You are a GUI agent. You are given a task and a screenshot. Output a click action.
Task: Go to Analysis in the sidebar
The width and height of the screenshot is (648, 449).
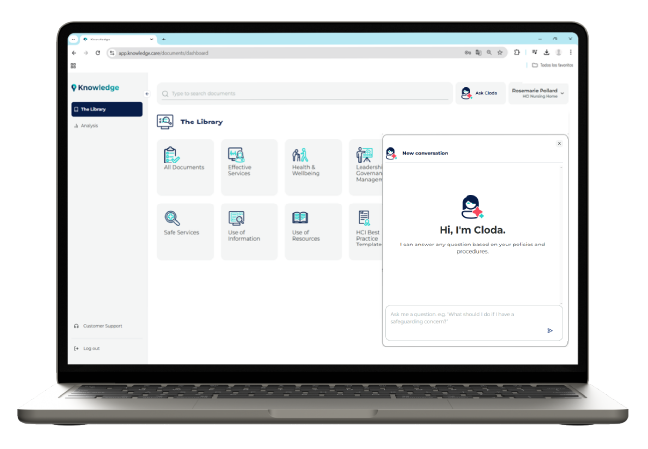[x=89, y=125]
